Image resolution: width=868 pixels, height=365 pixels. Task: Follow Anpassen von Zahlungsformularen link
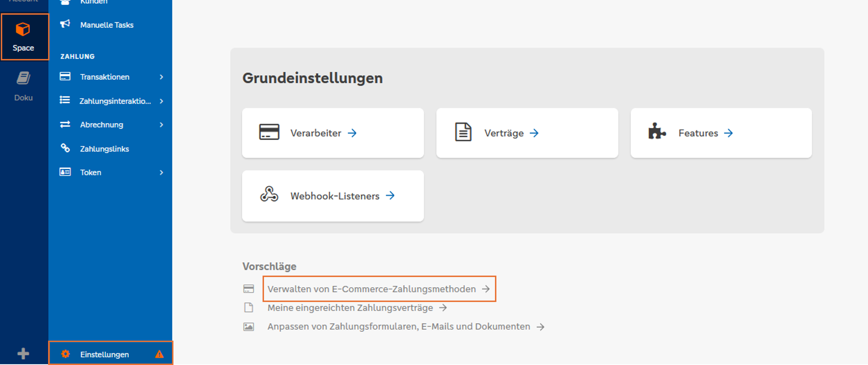(x=406, y=327)
